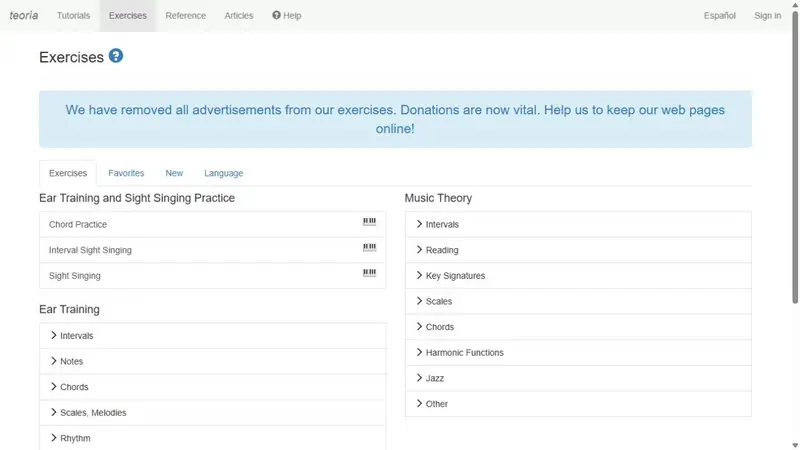Screen dimensions: 800x450
Task: Expand the Notes section chevron
Action: [54, 361]
